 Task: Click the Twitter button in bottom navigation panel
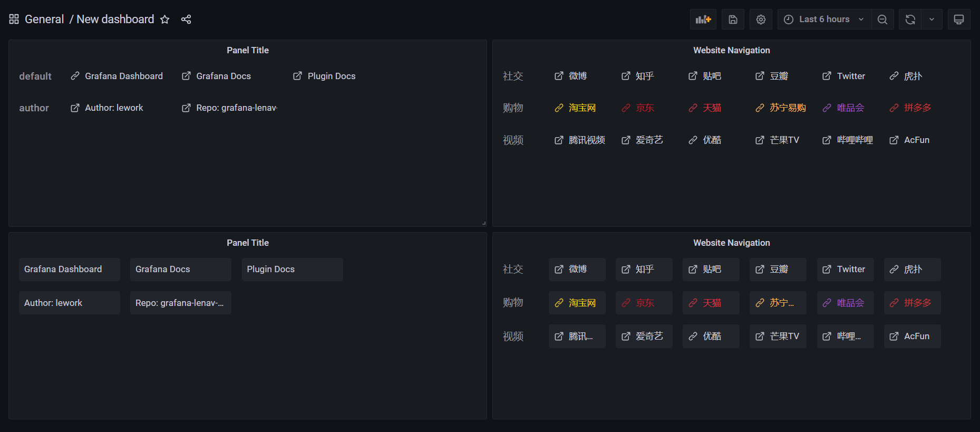(x=846, y=269)
